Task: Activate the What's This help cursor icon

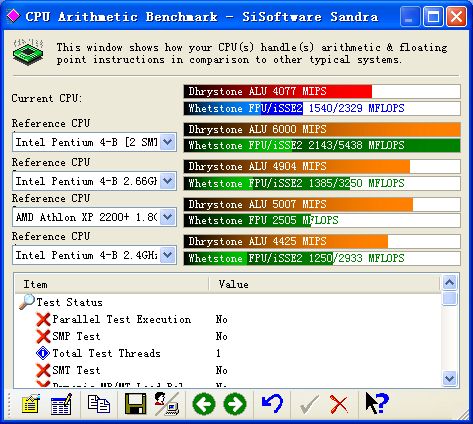Action: (377, 403)
